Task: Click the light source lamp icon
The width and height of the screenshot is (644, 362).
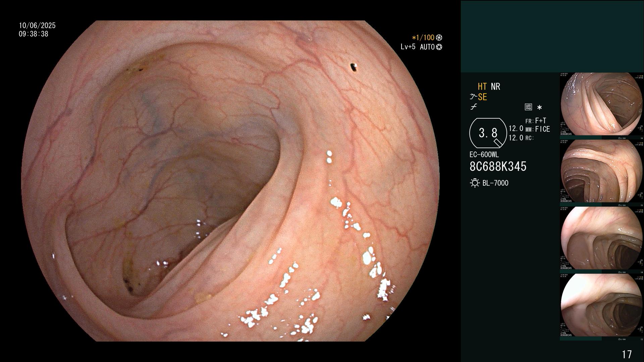Action: pos(475,183)
